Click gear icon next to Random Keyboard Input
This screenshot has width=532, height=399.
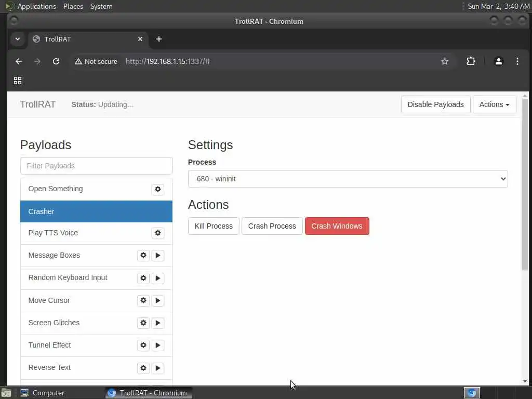(143, 278)
